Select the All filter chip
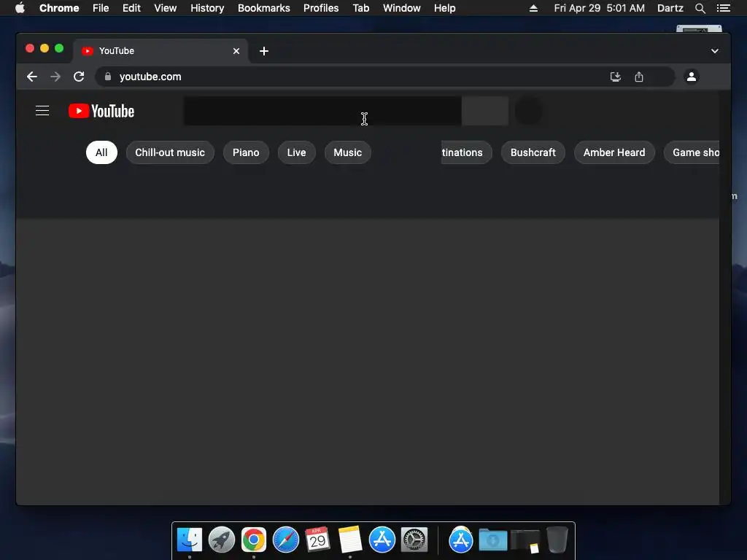The height and width of the screenshot is (560, 747). 101,152
